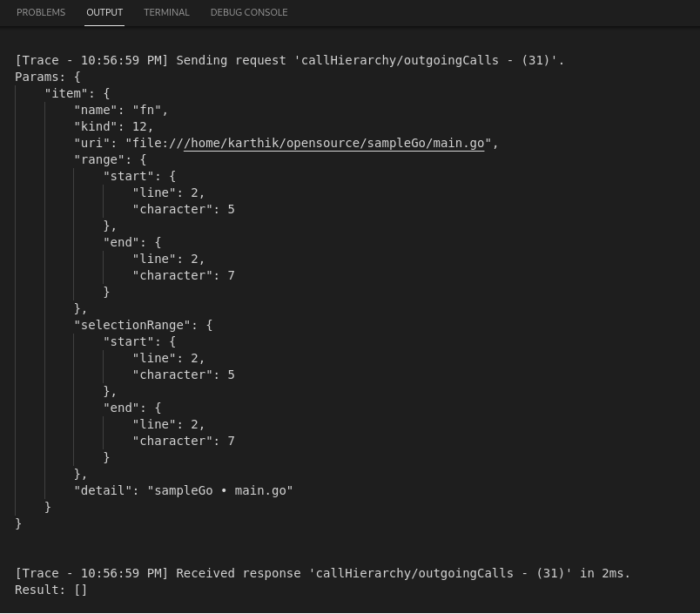Open the DEBUG CONSOLE tab
The height and width of the screenshot is (614, 700).
[246, 12]
